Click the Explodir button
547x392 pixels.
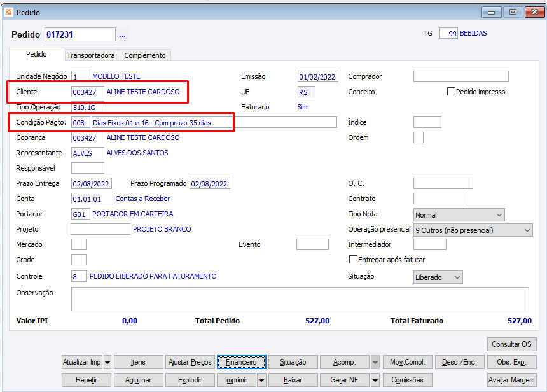190,380
